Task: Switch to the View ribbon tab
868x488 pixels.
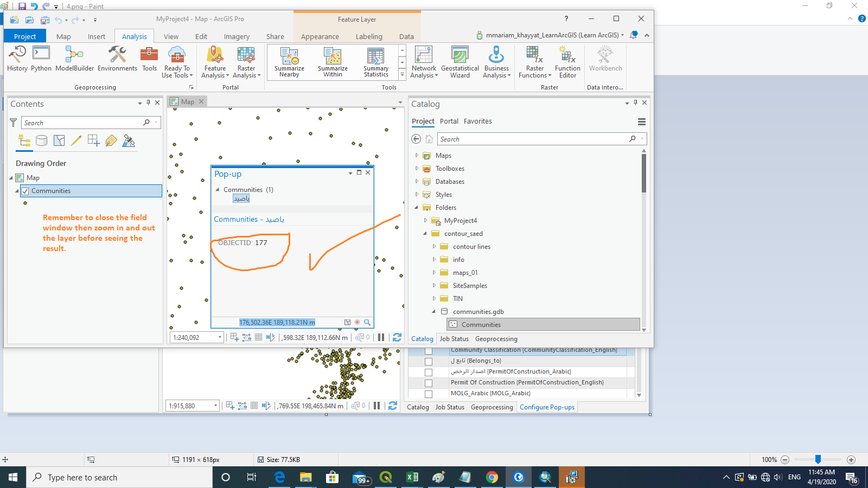Action: click(x=171, y=36)
